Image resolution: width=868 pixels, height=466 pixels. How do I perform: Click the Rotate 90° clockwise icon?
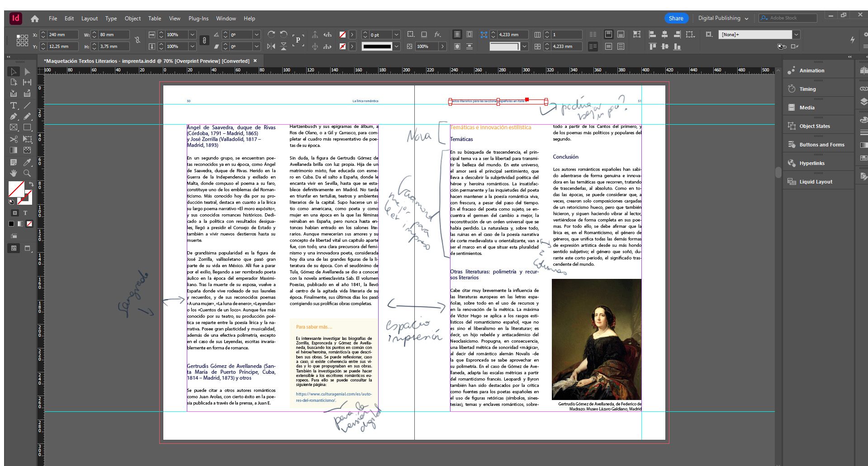271,34
